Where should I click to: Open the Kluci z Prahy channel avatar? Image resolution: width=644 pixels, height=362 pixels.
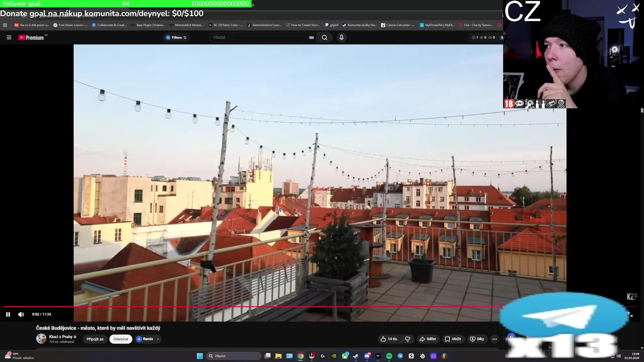coord(41,339)
